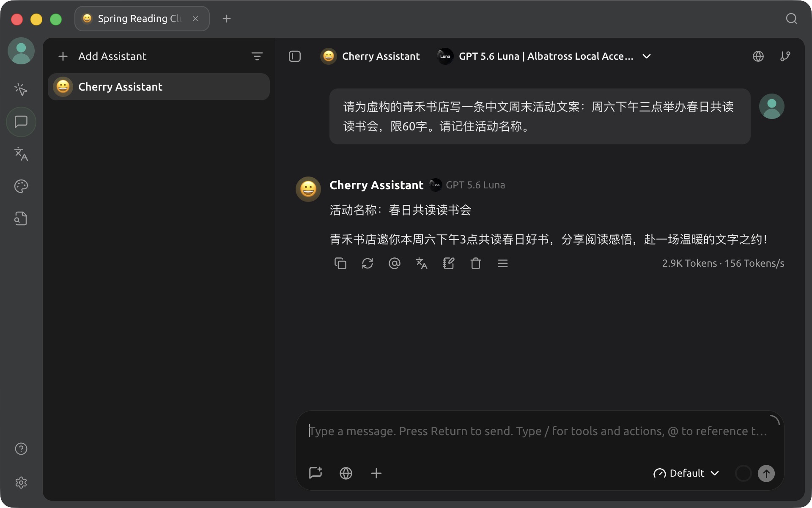Click the @ mention model icon

point(394,263)
